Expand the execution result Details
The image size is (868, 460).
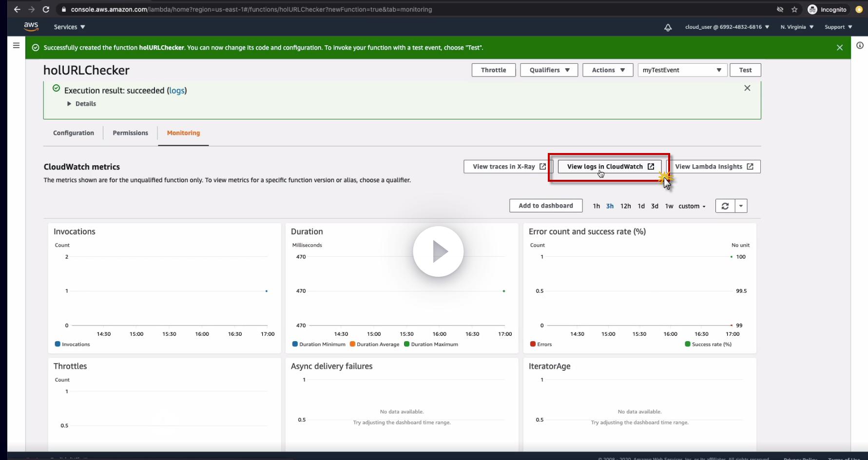81,104
